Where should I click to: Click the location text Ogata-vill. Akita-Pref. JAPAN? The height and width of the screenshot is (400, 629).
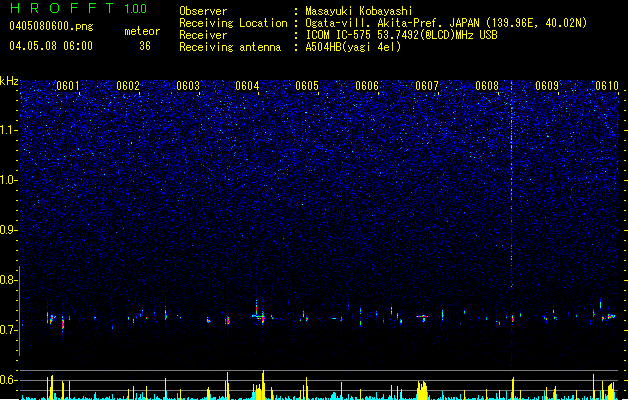pos(392,23)
